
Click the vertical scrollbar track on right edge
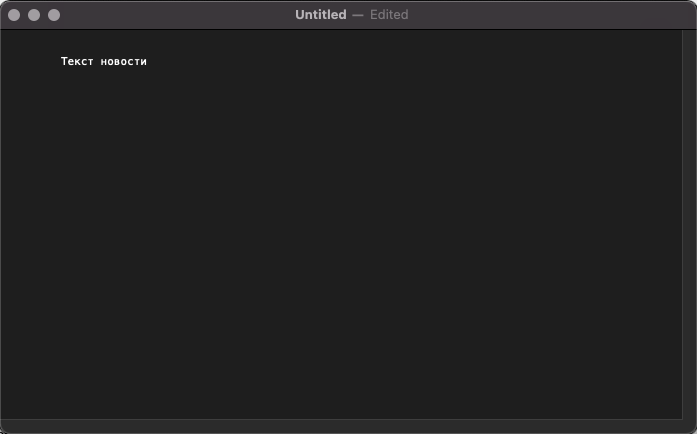[x=689, y=220]
